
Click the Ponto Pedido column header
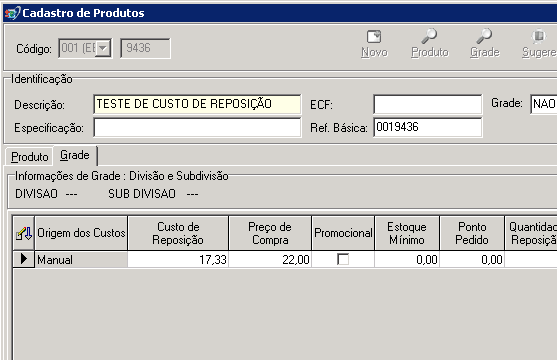[472, 233]
